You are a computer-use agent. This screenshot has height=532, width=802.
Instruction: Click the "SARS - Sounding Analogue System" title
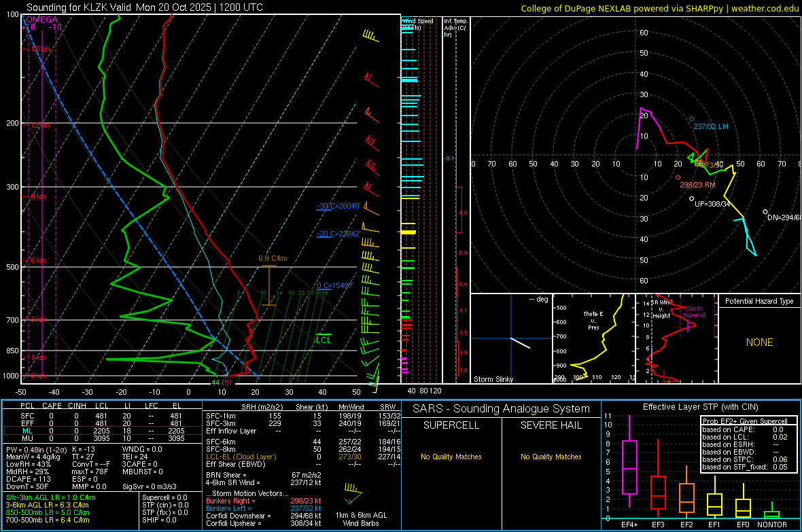pyautogui.click(x=502, y=409)
